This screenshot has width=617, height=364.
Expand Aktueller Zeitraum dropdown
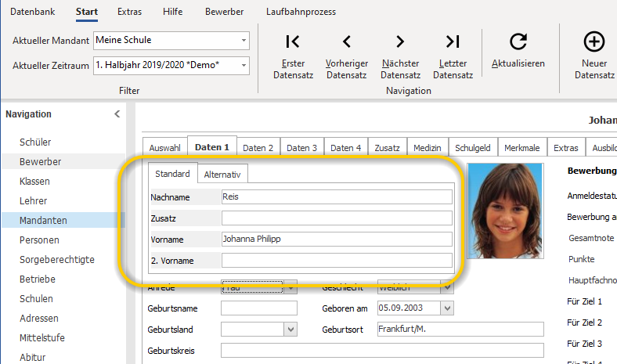tap(244, 65)
